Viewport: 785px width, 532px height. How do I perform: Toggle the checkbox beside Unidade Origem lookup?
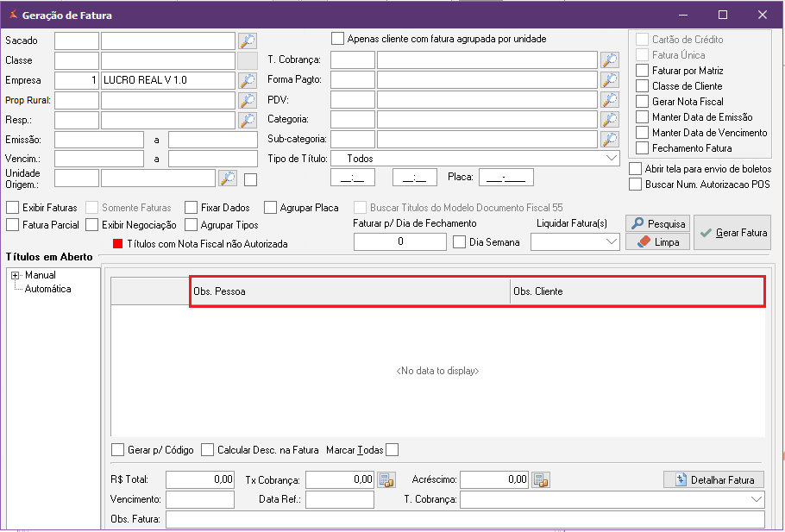tap(250, 179)
